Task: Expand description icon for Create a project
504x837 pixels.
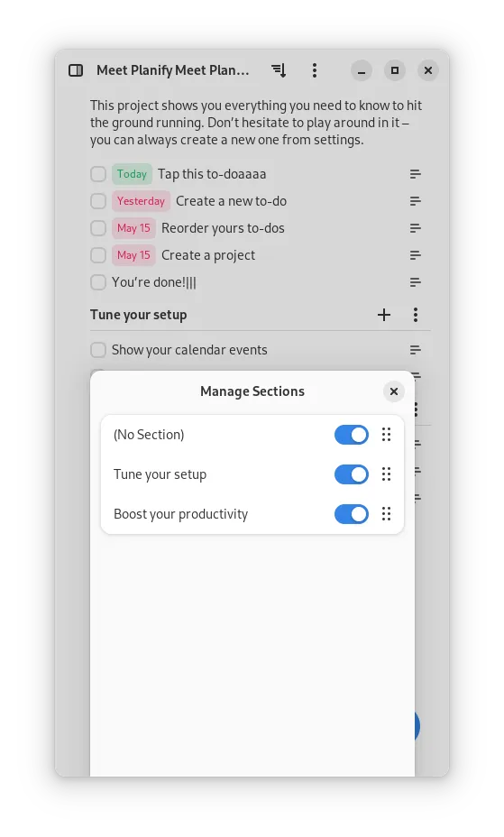Action: (416, 255)
